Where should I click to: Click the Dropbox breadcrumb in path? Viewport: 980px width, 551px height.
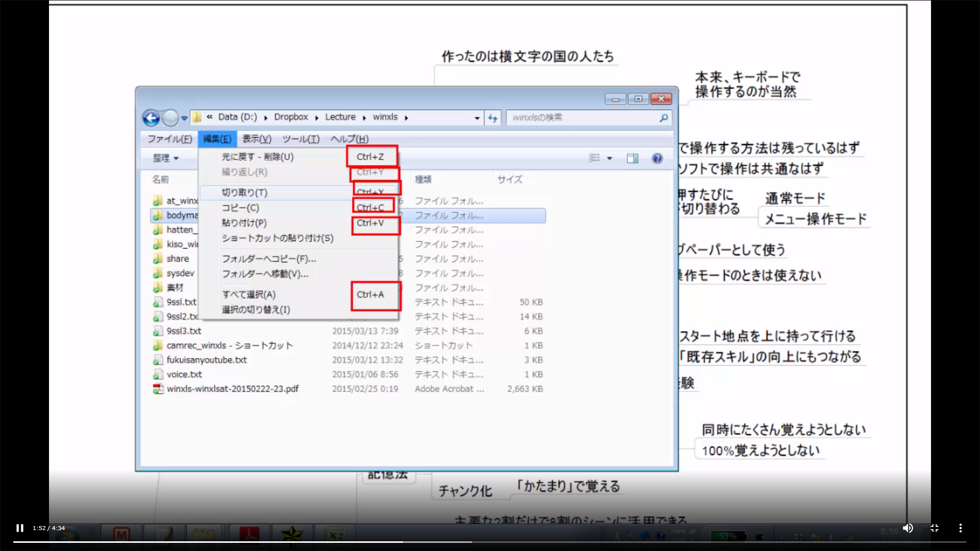[x=291, y=117]
